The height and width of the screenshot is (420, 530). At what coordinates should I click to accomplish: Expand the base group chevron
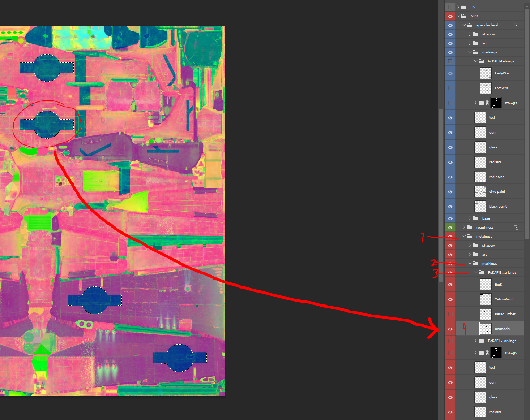[470, 218]
